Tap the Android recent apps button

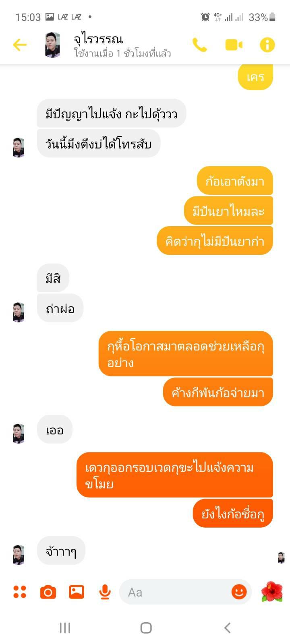coord(65,628)
